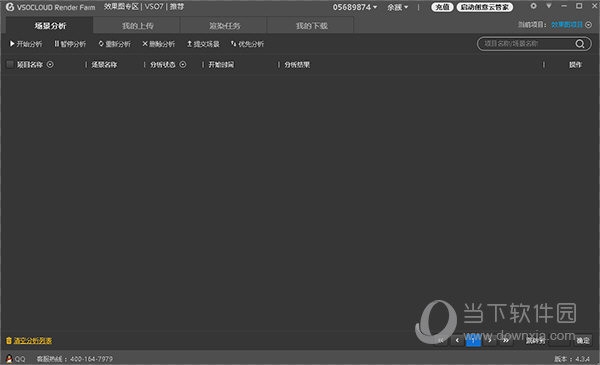Click the 开始时间 column header
Screen dimensions: 600x365
point(221,65)
